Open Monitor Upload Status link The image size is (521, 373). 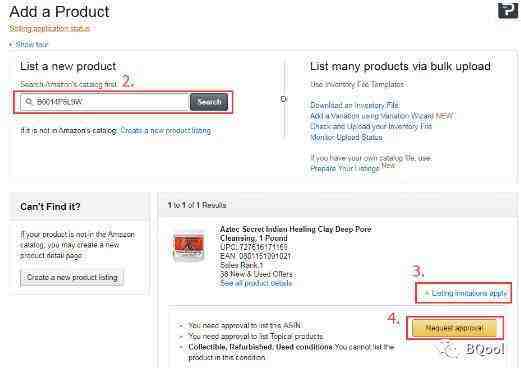[x=346, y=137]
